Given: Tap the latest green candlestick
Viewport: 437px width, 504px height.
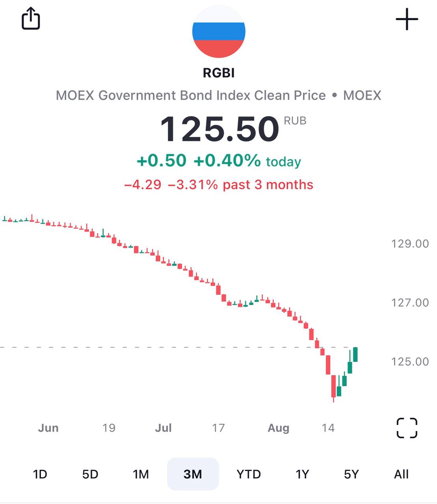Looking at the screenshot, I should 355,354.
